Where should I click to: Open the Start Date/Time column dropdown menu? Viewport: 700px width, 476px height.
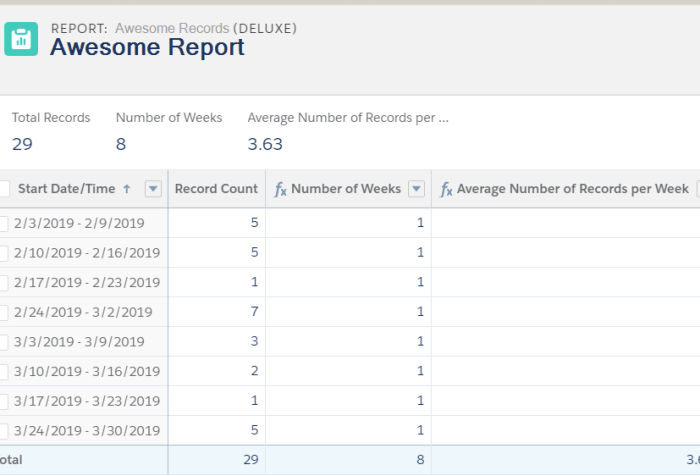click(153, 189)
